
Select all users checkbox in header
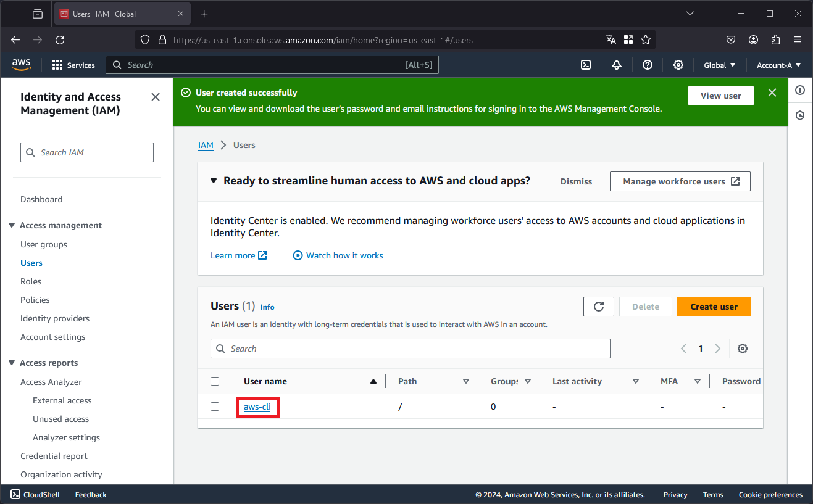click(215, 381)
